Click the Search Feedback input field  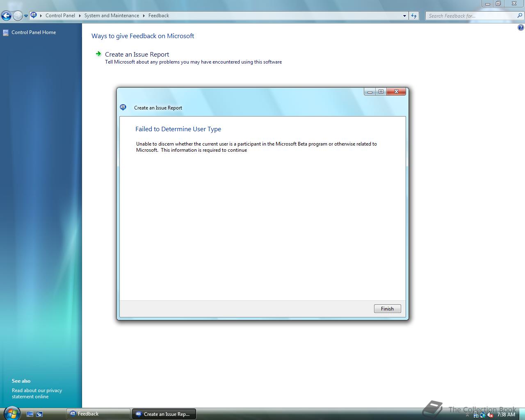(x=472, y=16)
